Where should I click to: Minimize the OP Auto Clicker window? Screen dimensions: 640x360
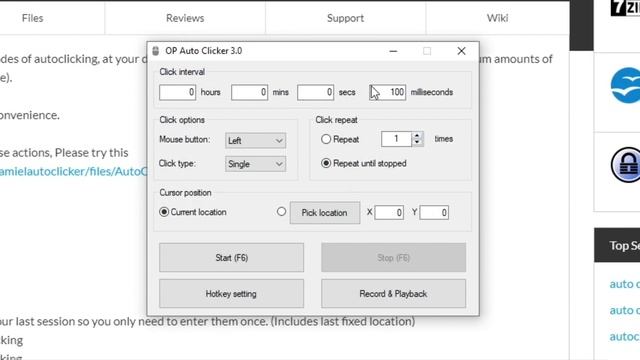pos(393,51)
